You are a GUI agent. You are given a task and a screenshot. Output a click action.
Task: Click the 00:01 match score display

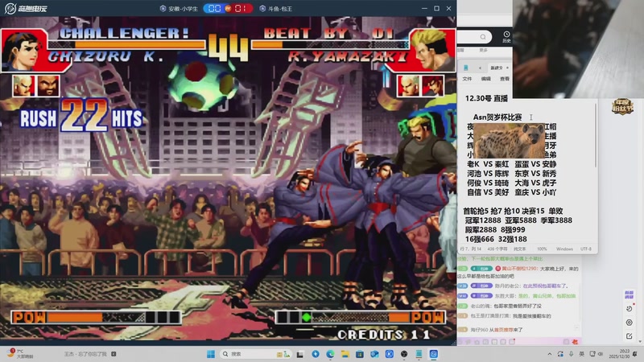228,8
